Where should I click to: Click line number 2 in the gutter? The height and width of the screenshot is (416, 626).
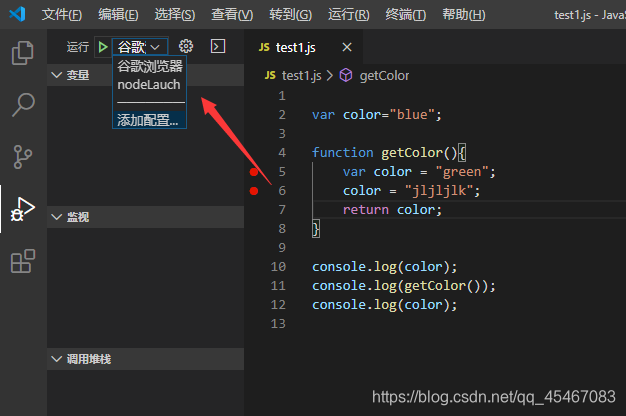(x=282, y=115)
